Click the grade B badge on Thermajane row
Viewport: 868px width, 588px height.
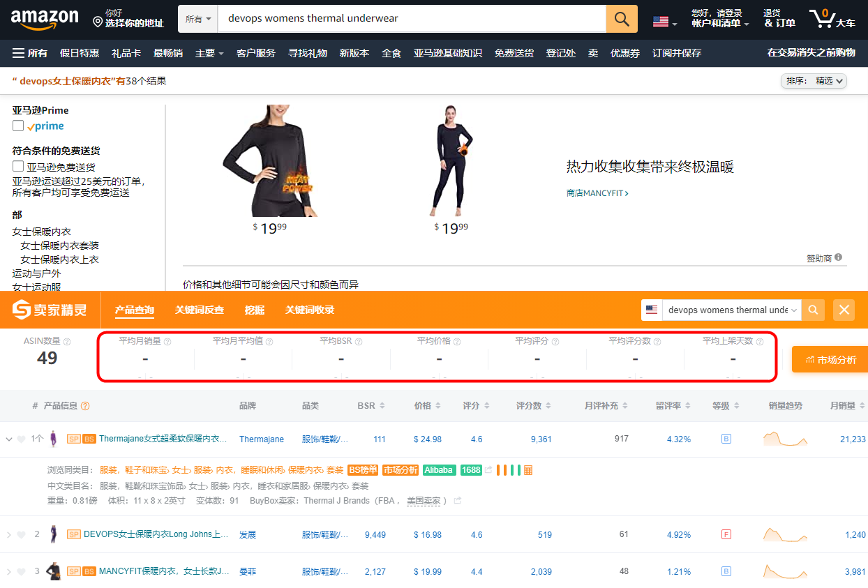pyautogui.click(x=726, y=439)
